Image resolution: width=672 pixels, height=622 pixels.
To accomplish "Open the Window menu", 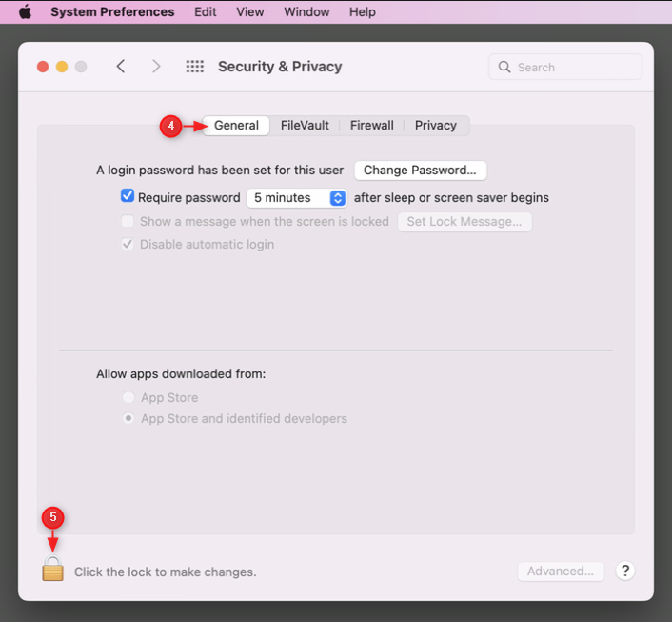I will coord(306,11).
